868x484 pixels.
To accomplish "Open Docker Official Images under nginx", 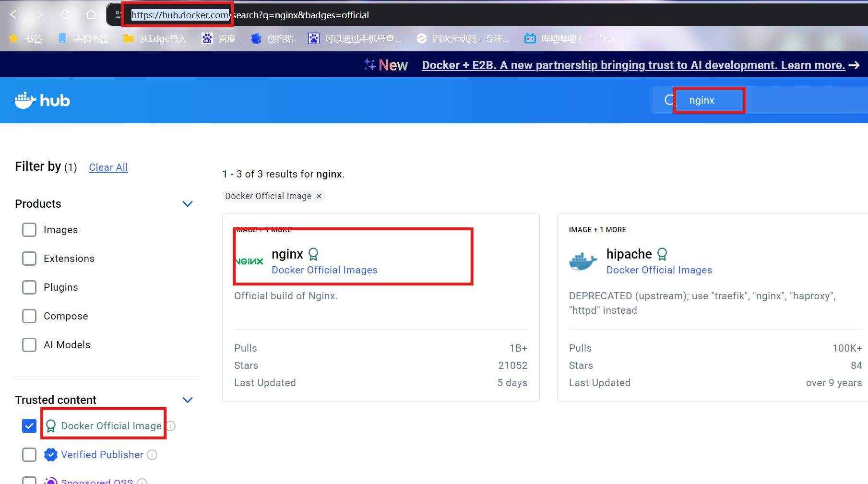I will pos(324,270).
